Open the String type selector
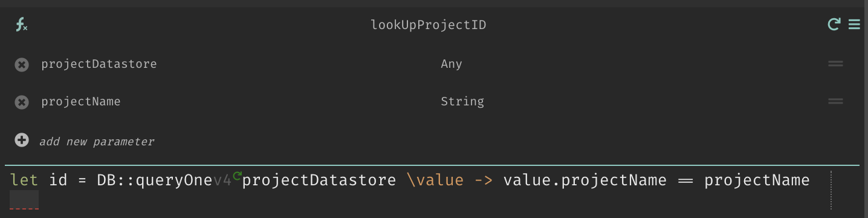Screen dimensions: 868x218 click(x=462, y=101)
